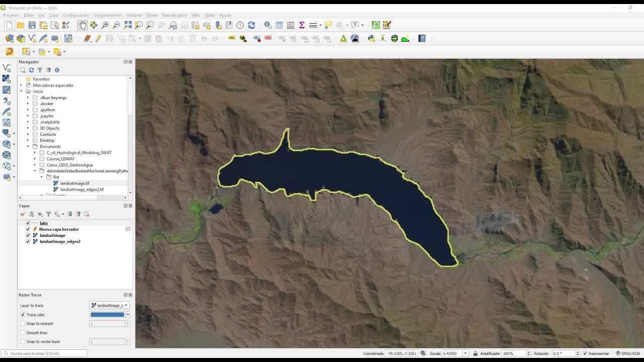Enable Snap to nearest
644x362 pixels.
click(23, 324)
